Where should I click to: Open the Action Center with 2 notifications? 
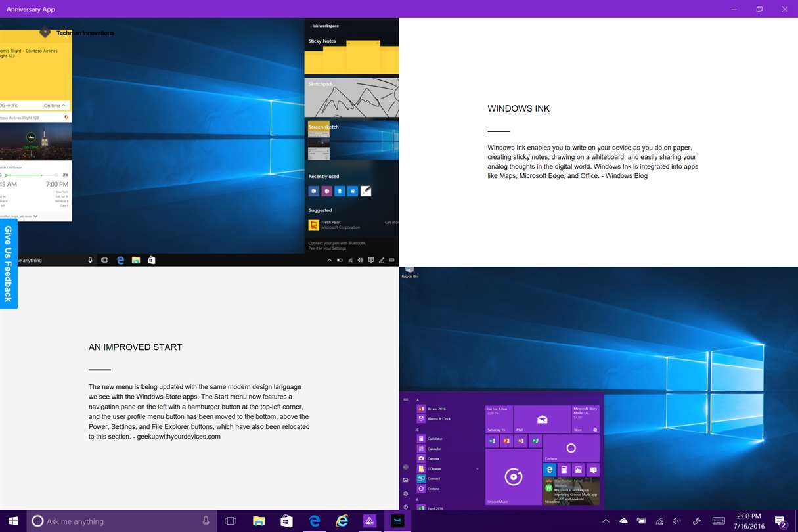[x=781, y=521]
